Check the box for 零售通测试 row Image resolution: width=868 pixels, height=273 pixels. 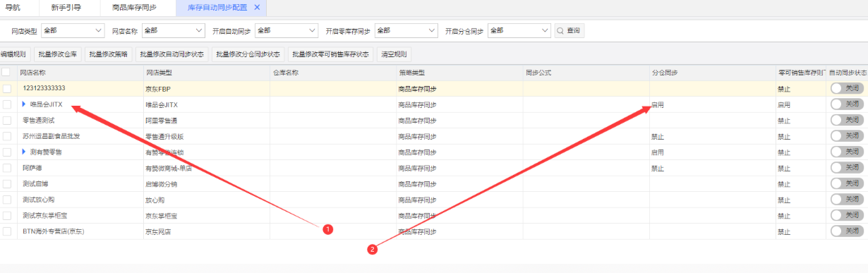[x=6, y=120]
